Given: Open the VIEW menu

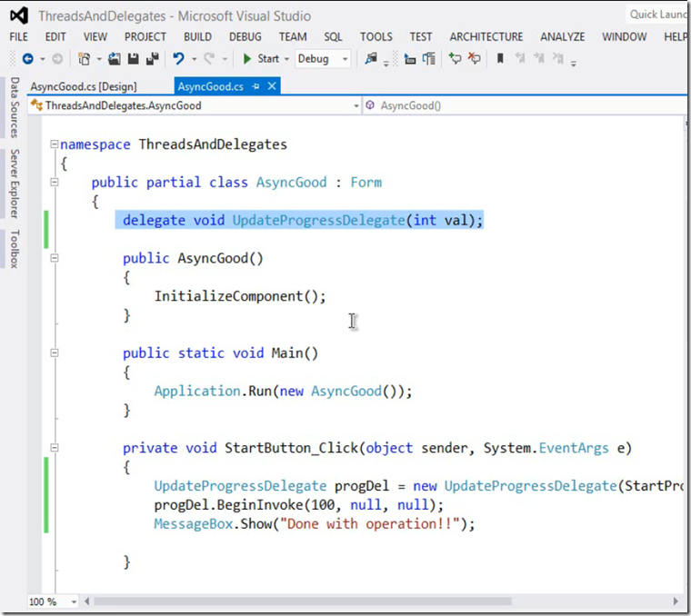Looking at the screenshot, I should [95, 36].
